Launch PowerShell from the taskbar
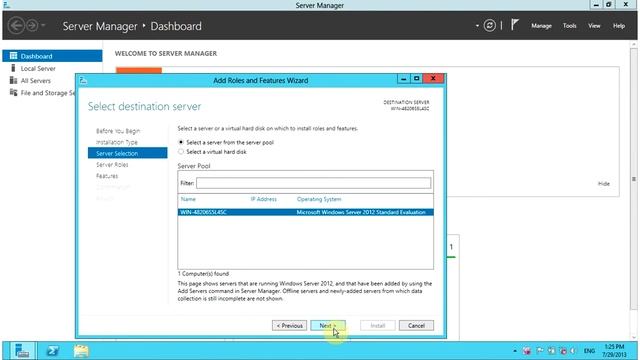The width and height of the screenshot is (640, 360). (53, 351)
